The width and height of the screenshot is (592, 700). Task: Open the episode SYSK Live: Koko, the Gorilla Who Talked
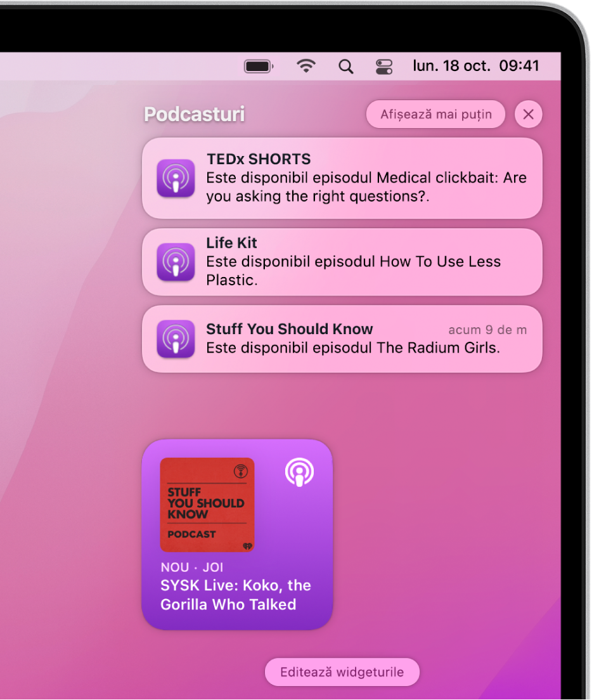235,595
